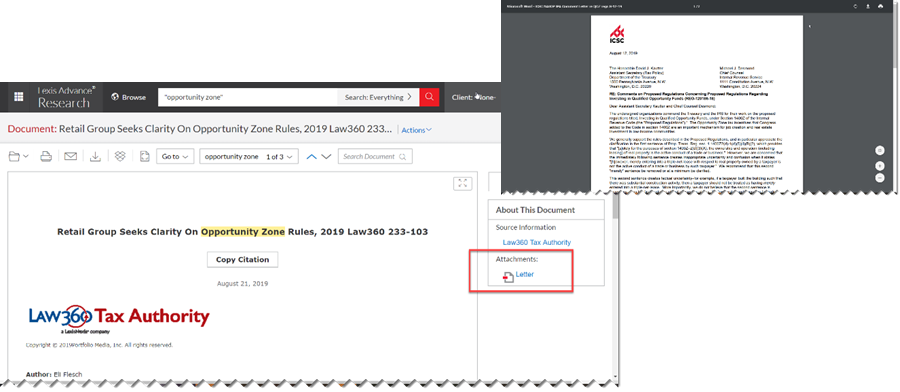Zoom in on the PDF viewer
Screen dimensions: 900x392
tap(880, 165)
